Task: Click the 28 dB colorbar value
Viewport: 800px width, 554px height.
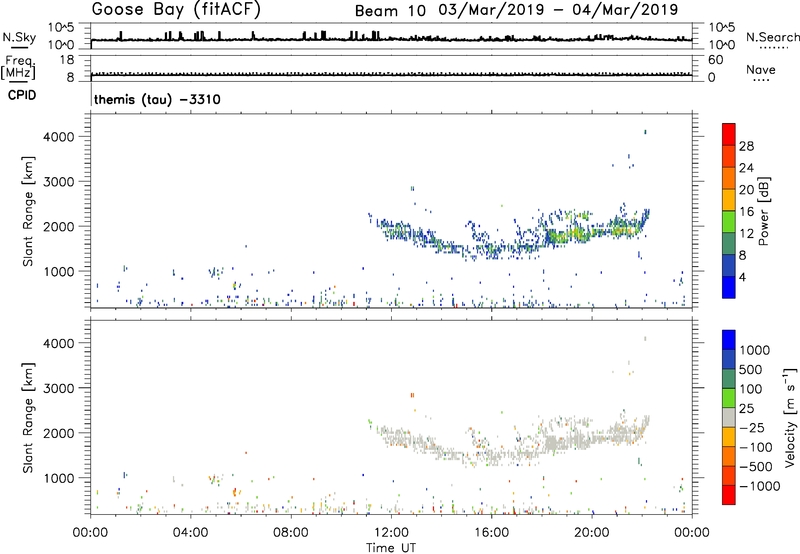Action: 746,146
